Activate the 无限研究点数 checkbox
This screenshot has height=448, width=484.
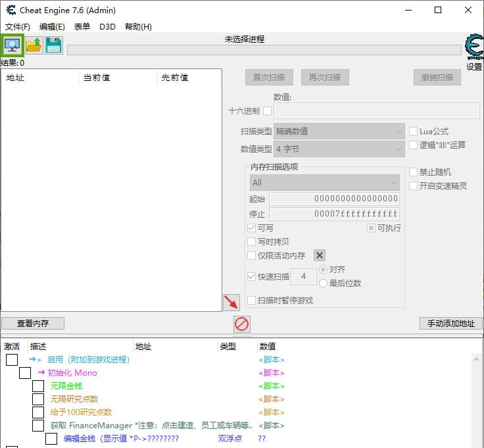click(x=38, y=399)
